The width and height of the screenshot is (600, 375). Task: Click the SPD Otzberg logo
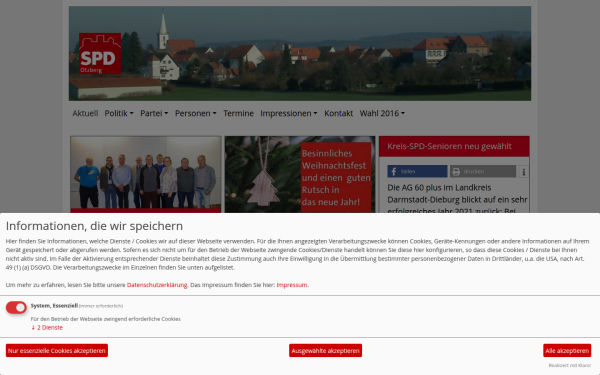100,54
